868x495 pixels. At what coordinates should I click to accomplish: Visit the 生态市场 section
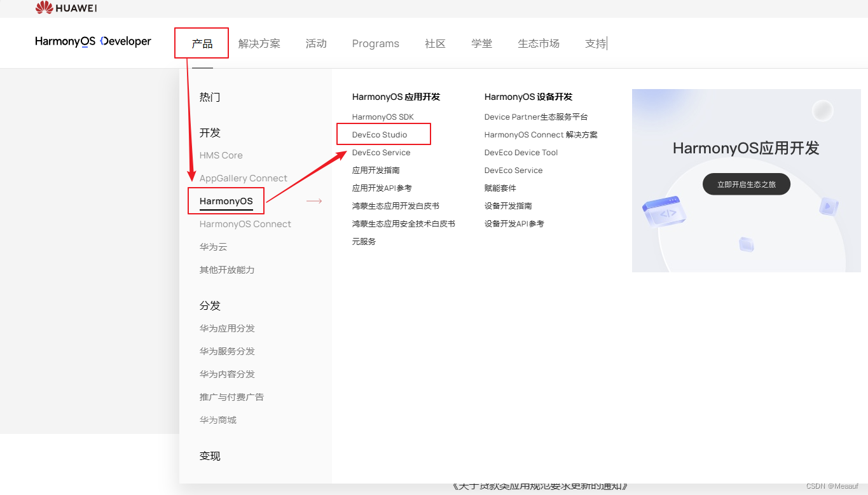pos(538,43)
